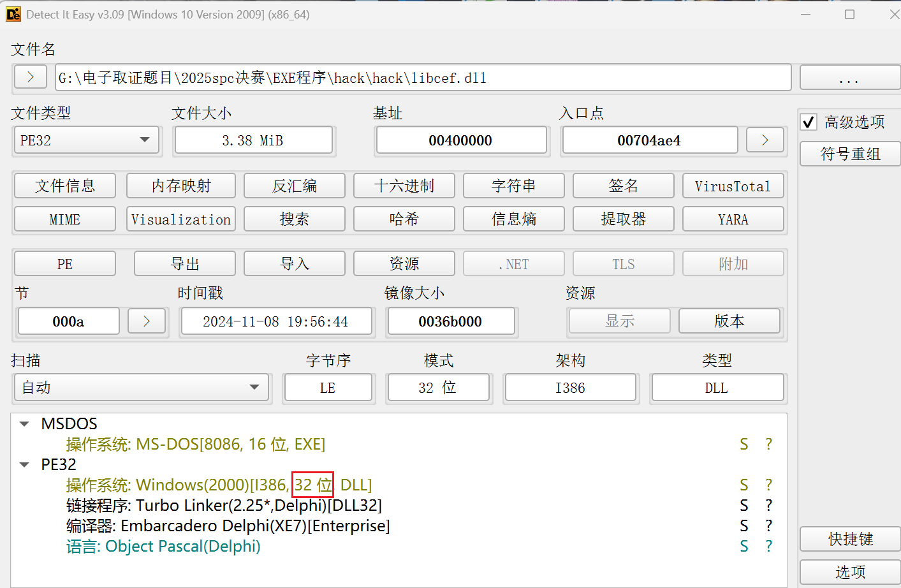This screenshot has width=901, height=588.
Task: Open the PE32 file type dropdown
Action: [x=145, y=140]
